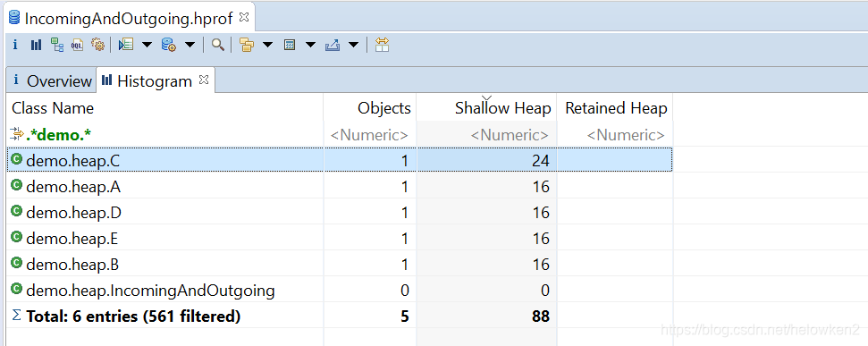Select the demo.heap.B row
Screen dimensions: 868x346
[340, 265]
